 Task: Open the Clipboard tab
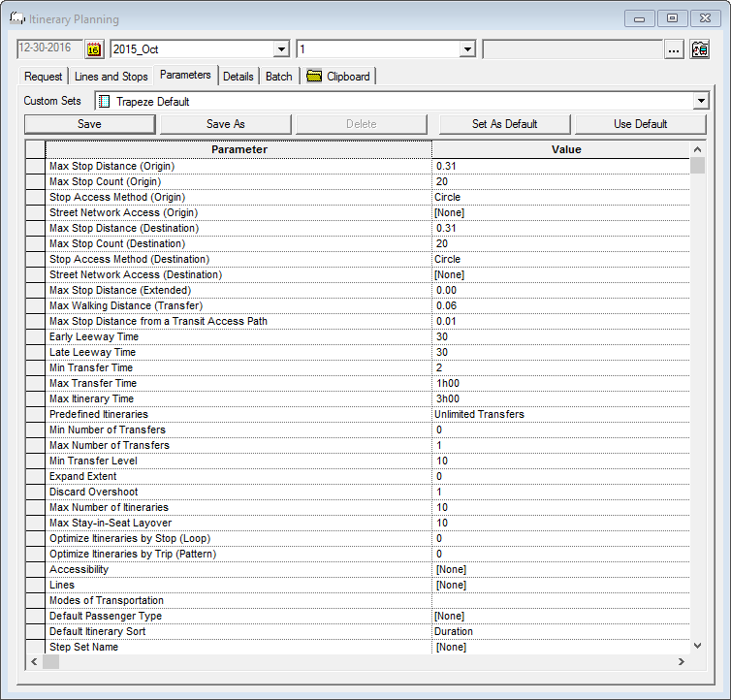[x=338, y=77]
